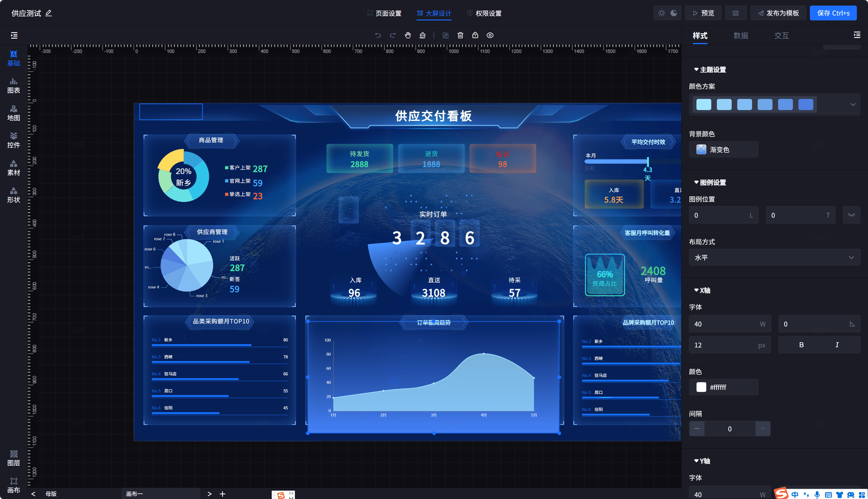Go to the previous canvas with left arrow

coord(33,494)
